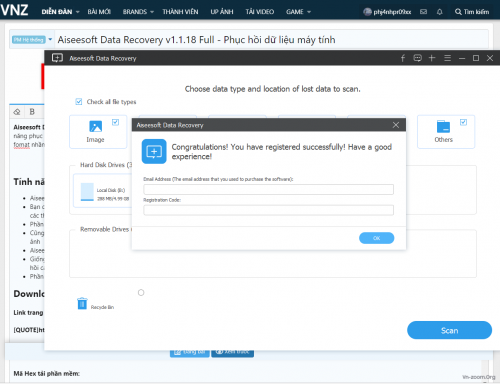The image size is (500, 384).
Task: Open inbox envelope icon
Action: point(423,12)
